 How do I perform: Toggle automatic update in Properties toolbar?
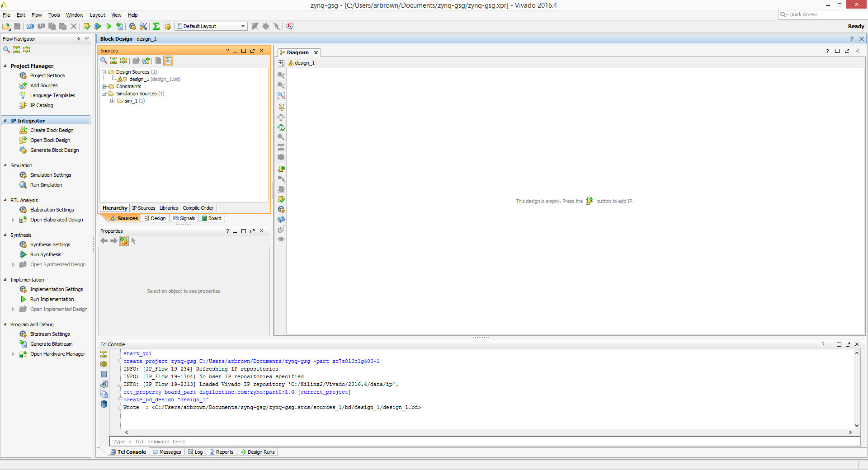pyautogui.click(x=124, y=241)
